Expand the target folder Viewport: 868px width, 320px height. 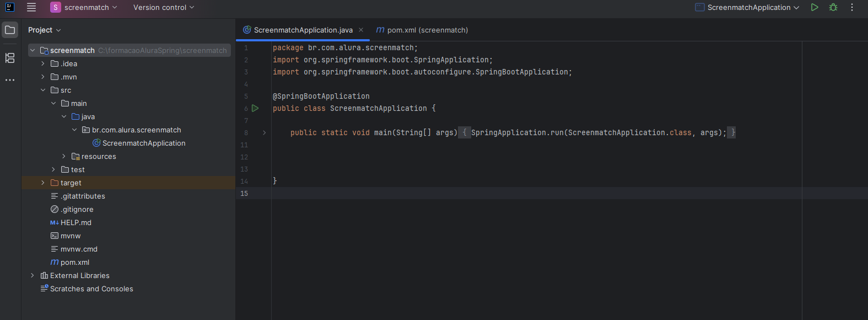(43, 183)
